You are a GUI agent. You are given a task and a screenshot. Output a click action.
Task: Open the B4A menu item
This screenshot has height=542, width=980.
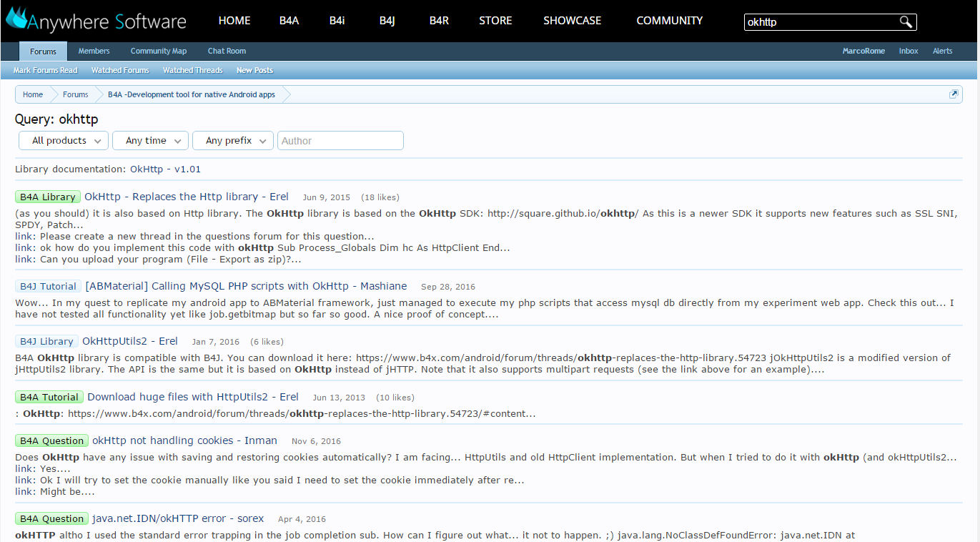tap(289, 21)
